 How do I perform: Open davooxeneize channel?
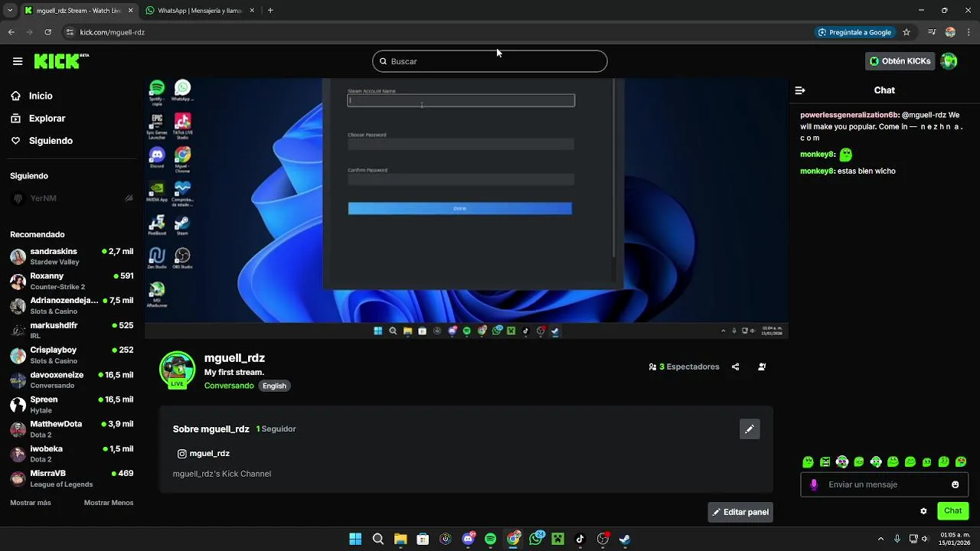(x=72, y=380)
